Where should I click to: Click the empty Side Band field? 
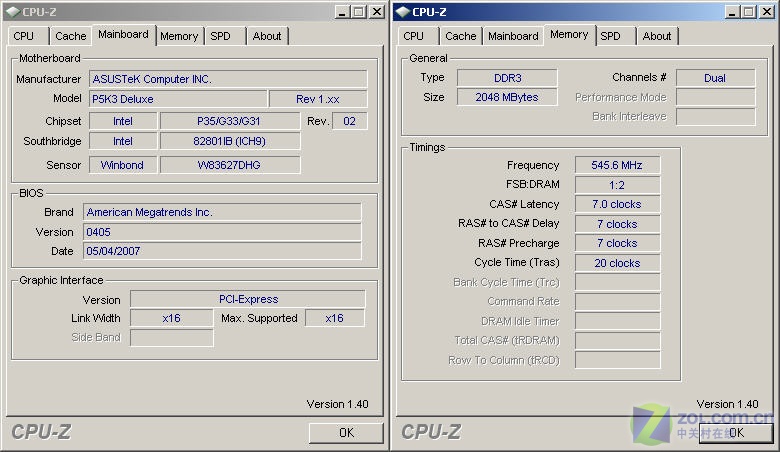tap(172, 338)
